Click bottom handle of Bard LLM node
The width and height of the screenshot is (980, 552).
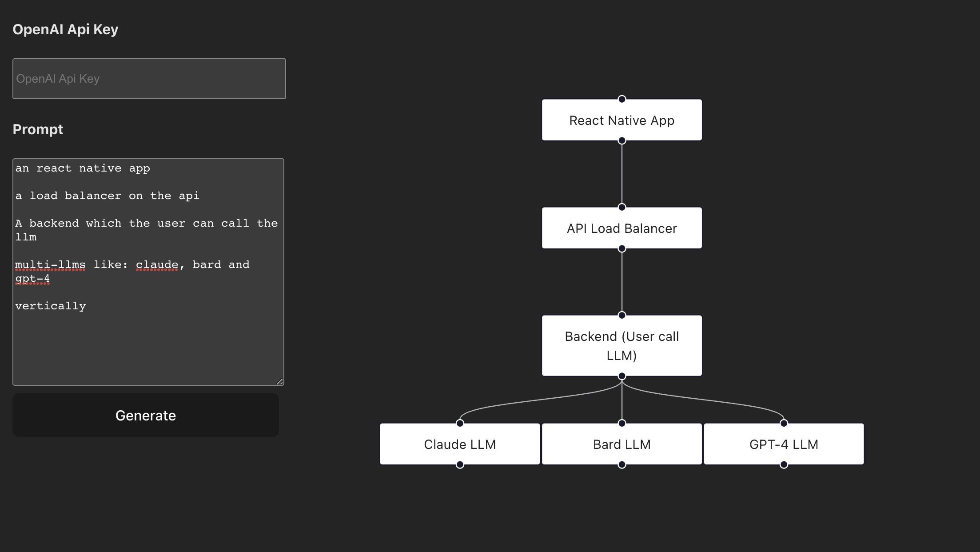point(622,465)
